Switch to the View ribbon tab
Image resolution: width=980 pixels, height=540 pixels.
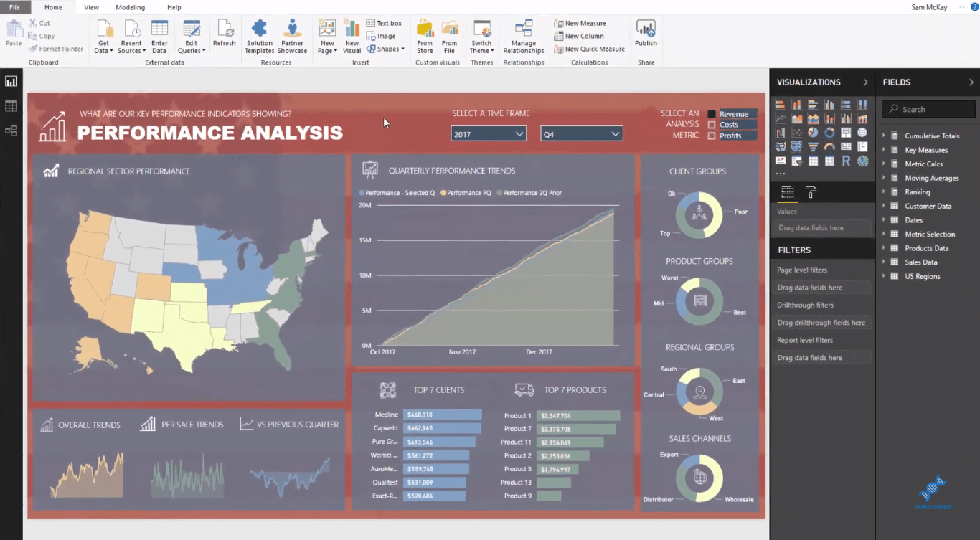91,7
